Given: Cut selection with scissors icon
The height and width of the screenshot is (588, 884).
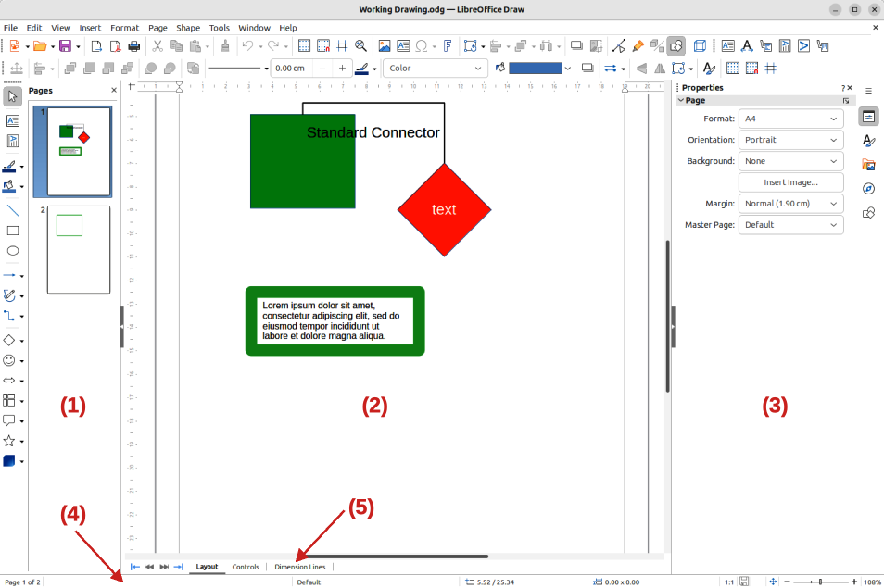Looking at the screenshot, I should [x=158, y=46].
